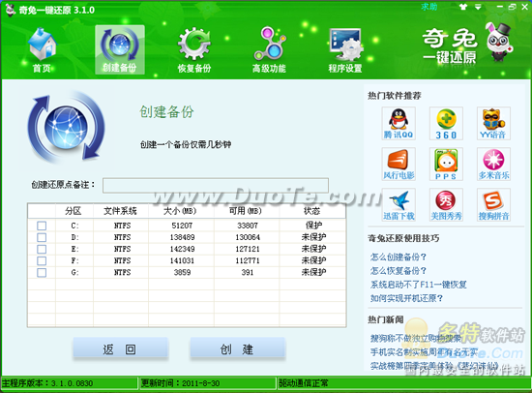Click the 返回 button
The image size is (532, 393).
(120, 348)
